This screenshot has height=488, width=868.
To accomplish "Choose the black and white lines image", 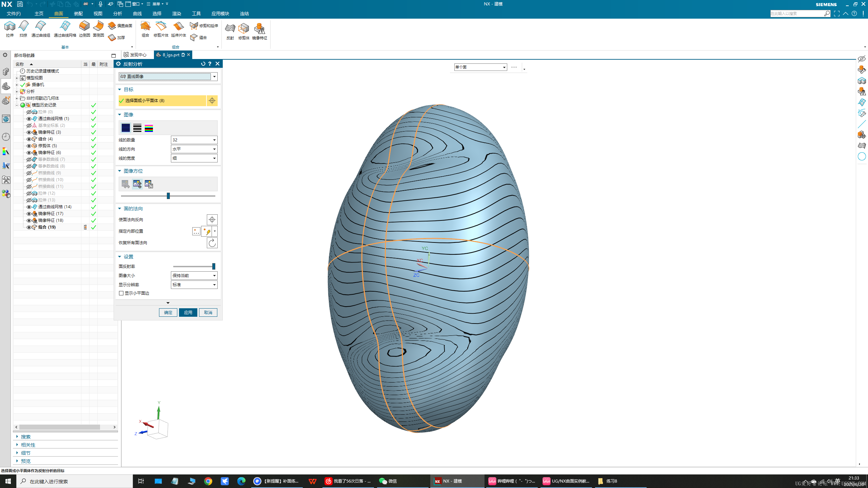I will [x=137, y=128].
